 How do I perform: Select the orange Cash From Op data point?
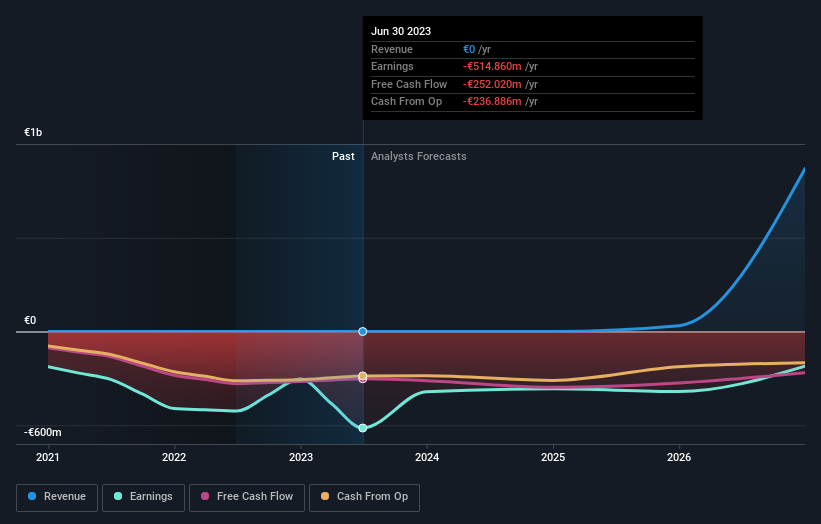363,375
